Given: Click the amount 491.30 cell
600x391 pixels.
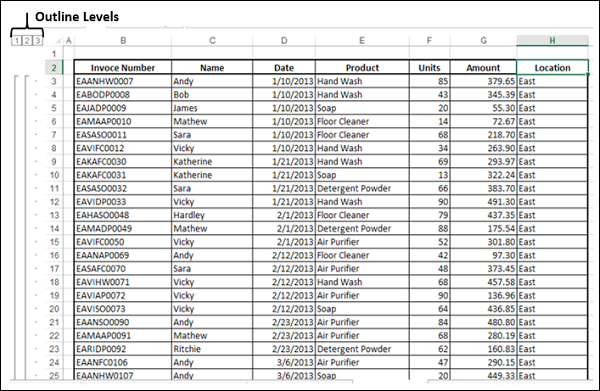Looking at the screenshot, I should click(x=483, y=202).
